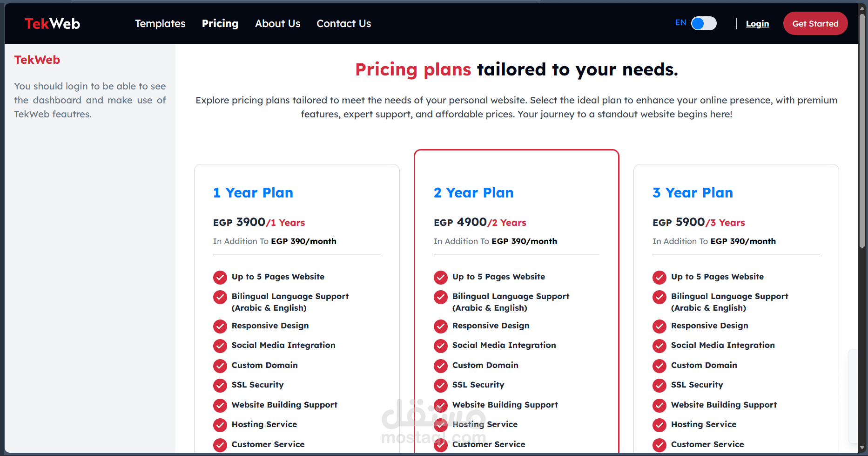
Task: Click the red TekWeb sidebar heading
Action: (37, 60)
